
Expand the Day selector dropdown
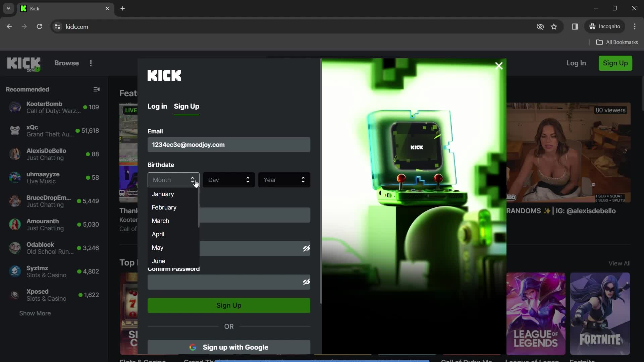pyautogui.click(x=228, y=179)
